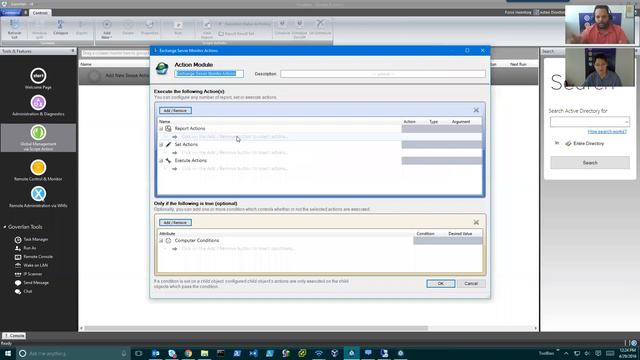Click Add / Remove for conditions
The width and height of the screenshot is (640, 360).
tap(175, 222)
